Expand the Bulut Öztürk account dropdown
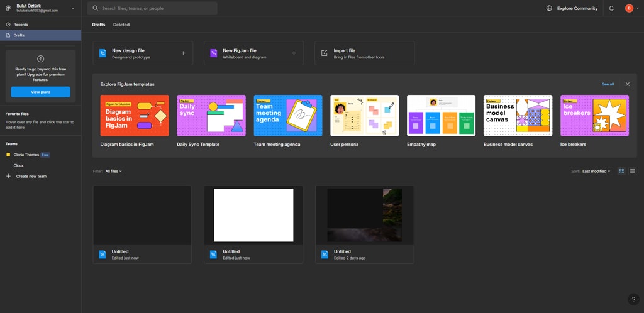Screen dimensions: 644x313 point(73,8)
